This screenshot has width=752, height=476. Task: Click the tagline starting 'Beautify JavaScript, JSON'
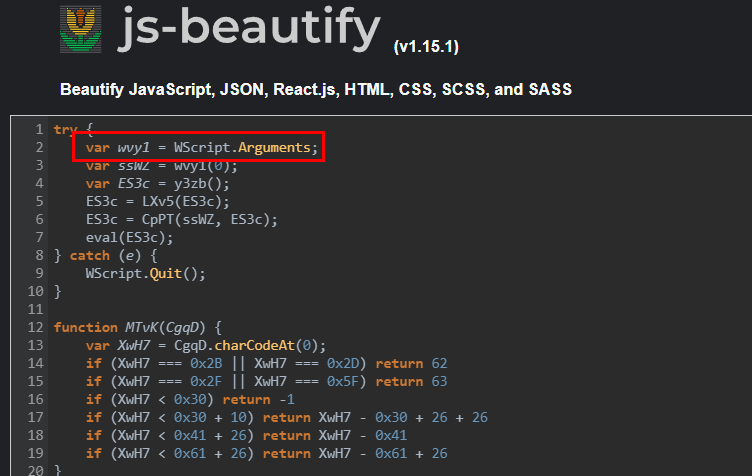click(316, 89)
